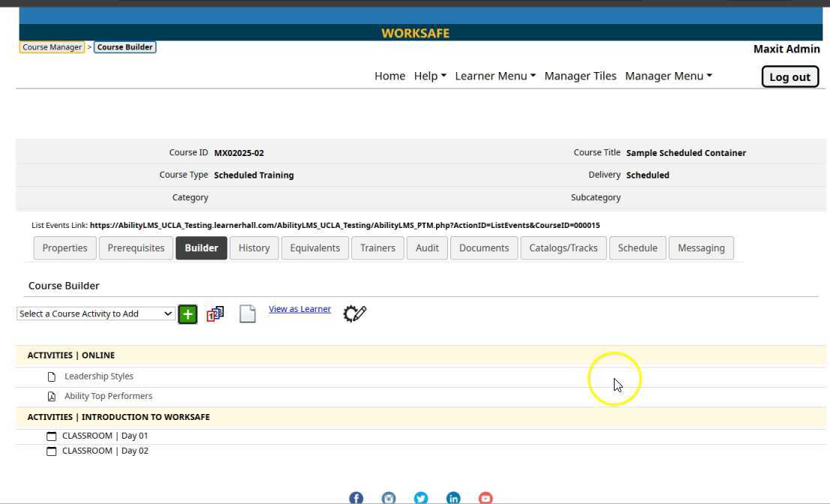Switch to the Catalogs/Tracks tab

563,248
